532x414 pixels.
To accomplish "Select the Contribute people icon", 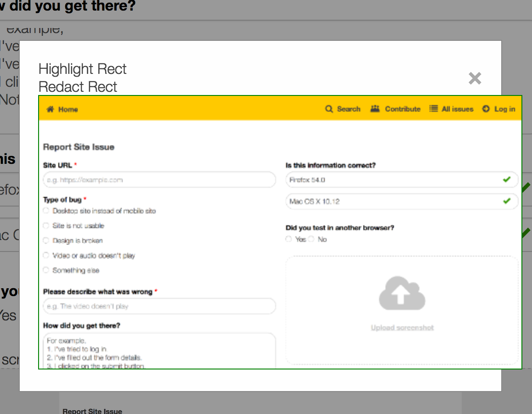I will (375, 109).
